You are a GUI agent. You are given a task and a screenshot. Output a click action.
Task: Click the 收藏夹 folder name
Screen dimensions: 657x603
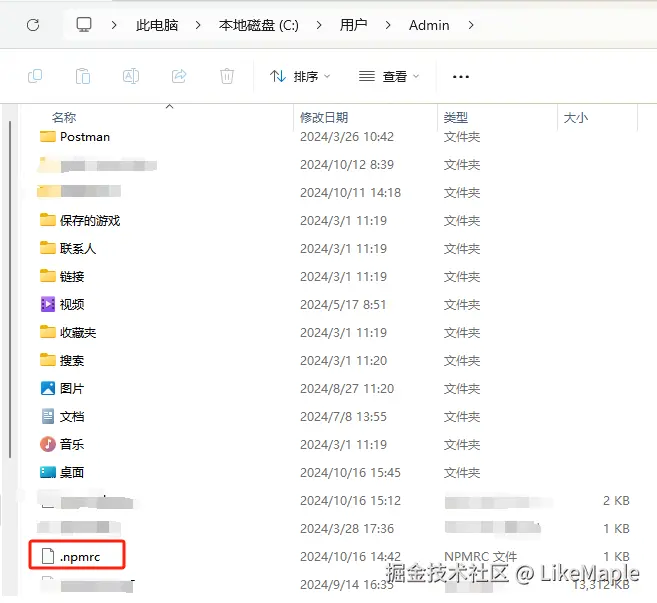(x=78, y=333)
